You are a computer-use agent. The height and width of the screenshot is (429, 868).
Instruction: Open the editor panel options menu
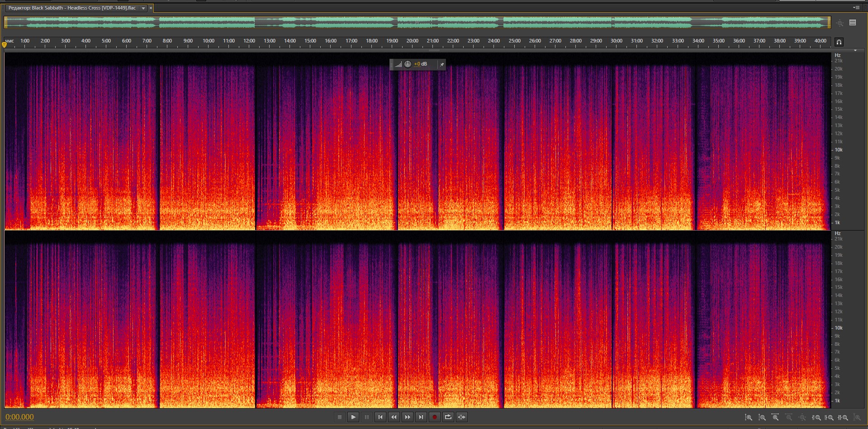[x=856, y=8]
